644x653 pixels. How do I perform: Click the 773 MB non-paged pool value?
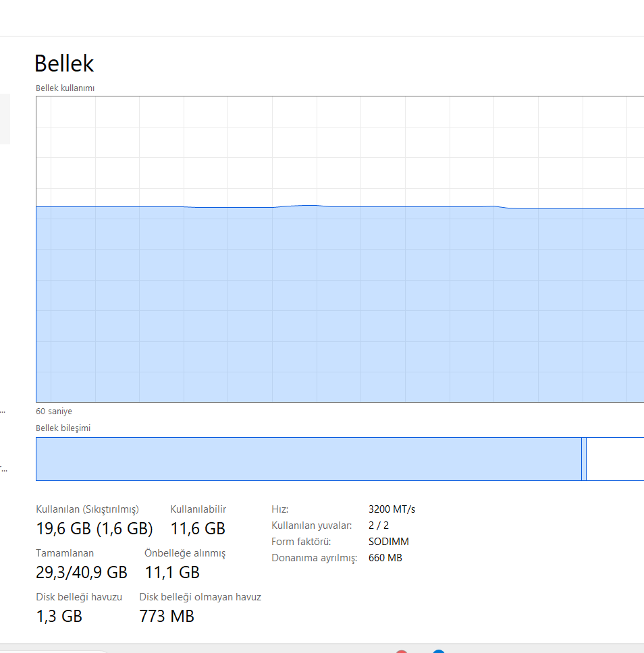167,616
